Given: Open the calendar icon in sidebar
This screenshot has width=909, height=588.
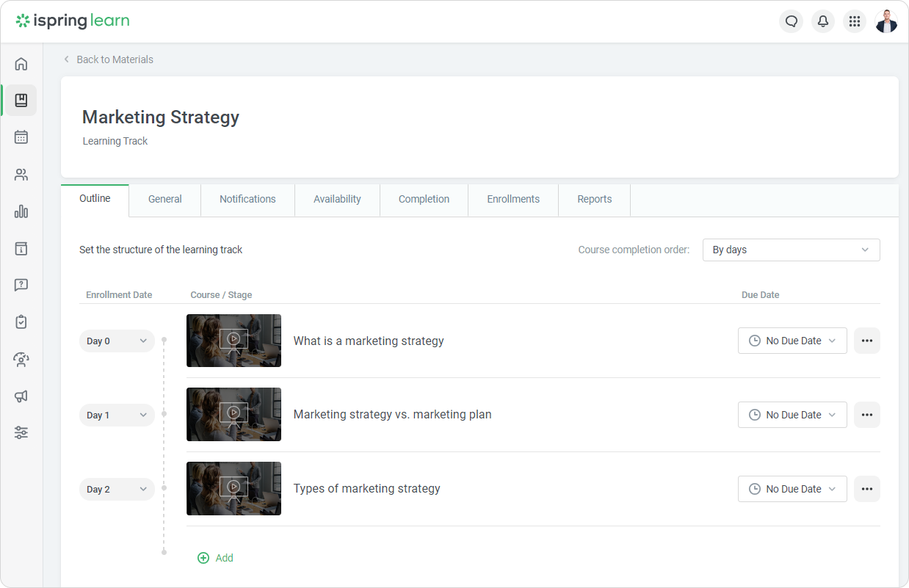Looking at the screenshot, I should click(x=21, y=137).
